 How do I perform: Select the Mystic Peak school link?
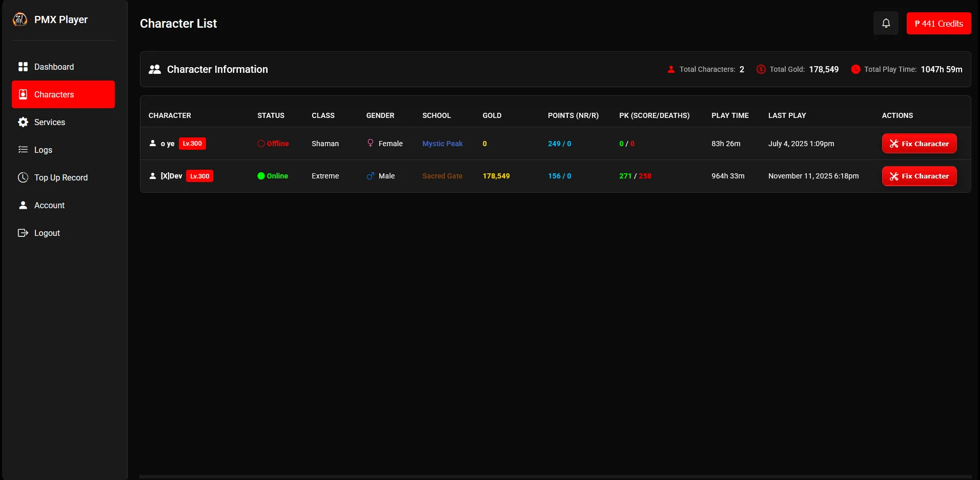(442, 144)
